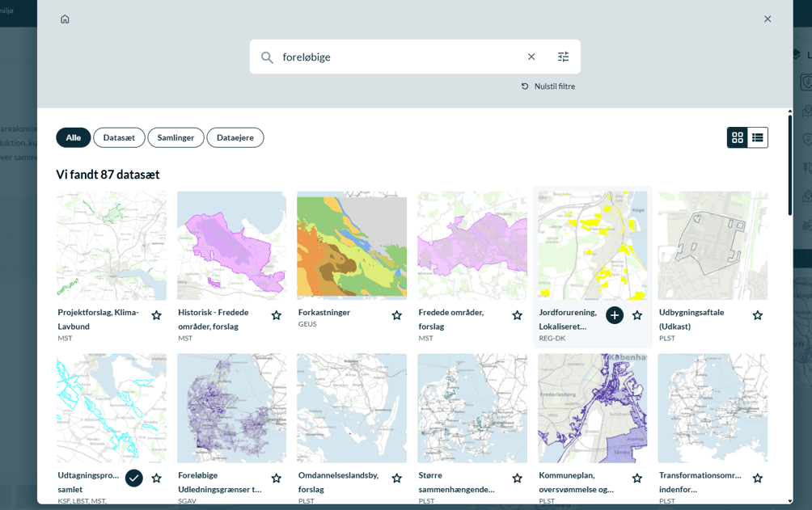Select the Alle filter tab
The image size is (812, 510).
click(x=74, y=137)
